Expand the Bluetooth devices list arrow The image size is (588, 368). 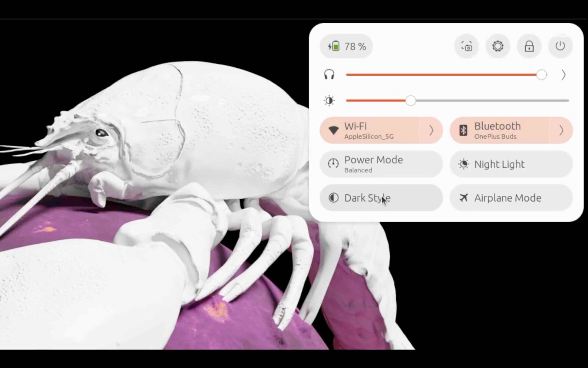coord(561,130)
